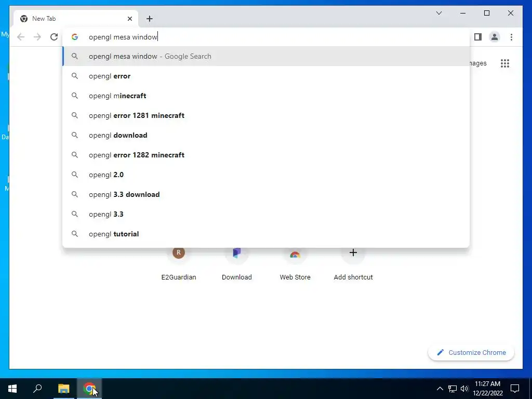Select the plain 'opengl 3.3' suggestion
Viewport: 532px width, 399px height.
pos(266,214)
